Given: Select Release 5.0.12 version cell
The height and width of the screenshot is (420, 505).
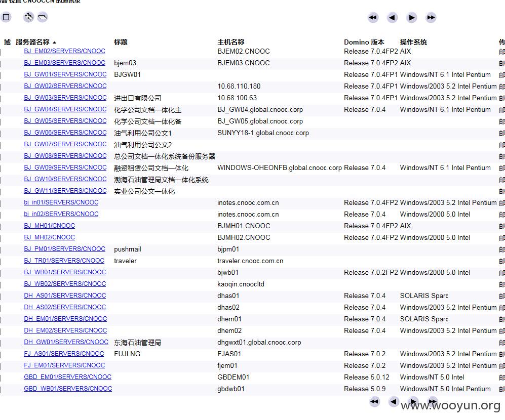Looking at the screenshot, I should point(367,377).
